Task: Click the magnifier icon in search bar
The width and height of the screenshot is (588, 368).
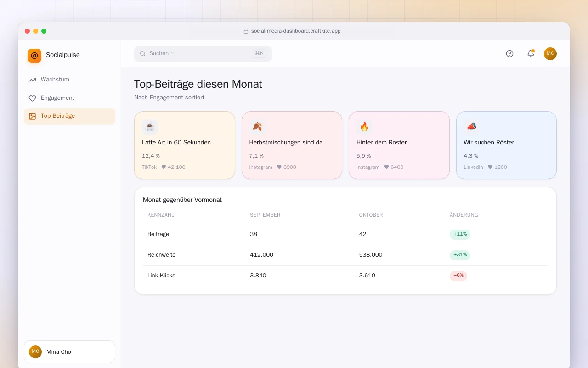Action: click(x=143, y=53)
